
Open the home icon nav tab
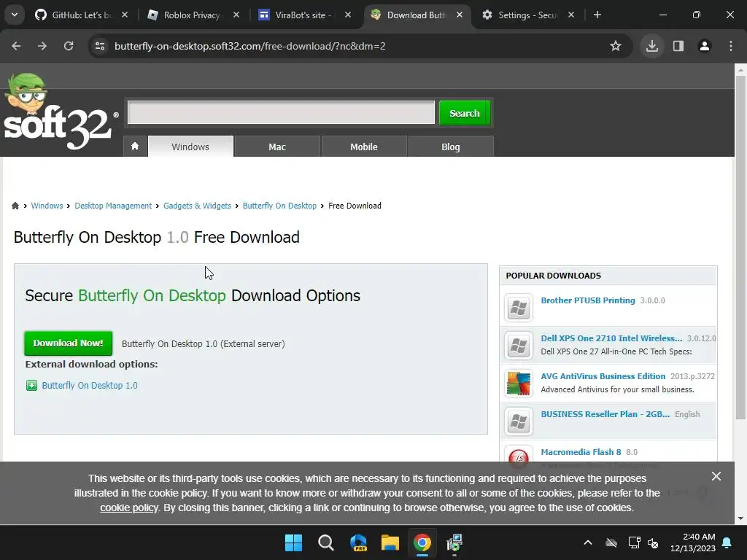click(x=135, y=146)
